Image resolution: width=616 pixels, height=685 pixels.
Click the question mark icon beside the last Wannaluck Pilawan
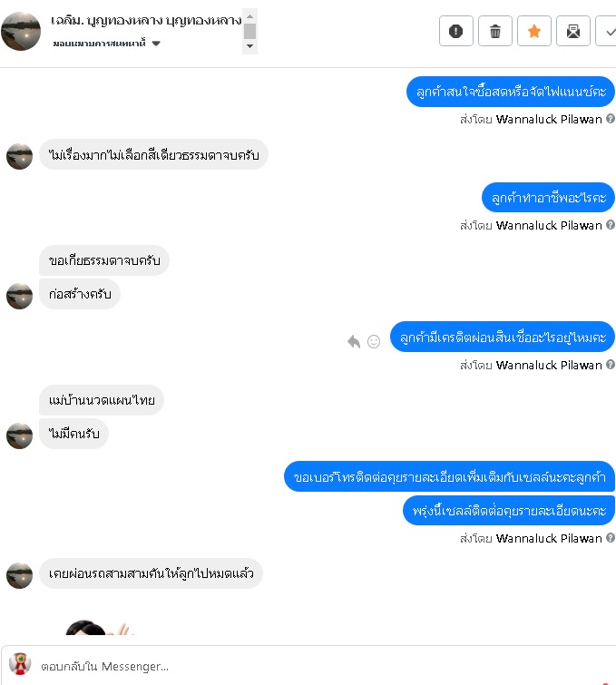coord(611,538)
